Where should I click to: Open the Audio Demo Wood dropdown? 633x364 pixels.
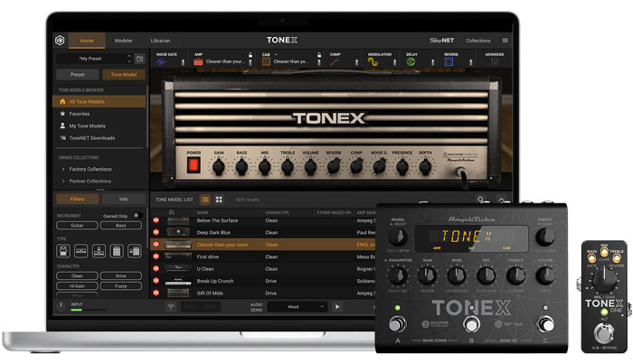(x=297, y=307)
